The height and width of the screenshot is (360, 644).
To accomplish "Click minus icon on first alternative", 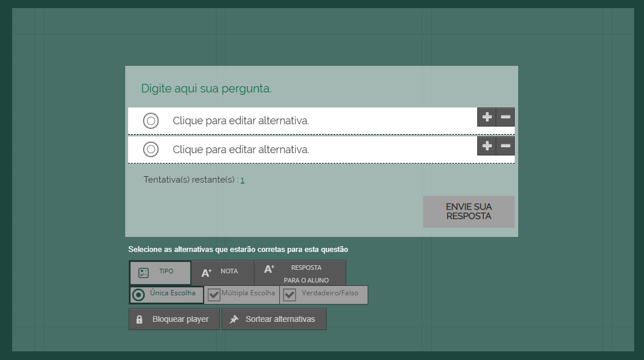I will click(x=506, y=117).
